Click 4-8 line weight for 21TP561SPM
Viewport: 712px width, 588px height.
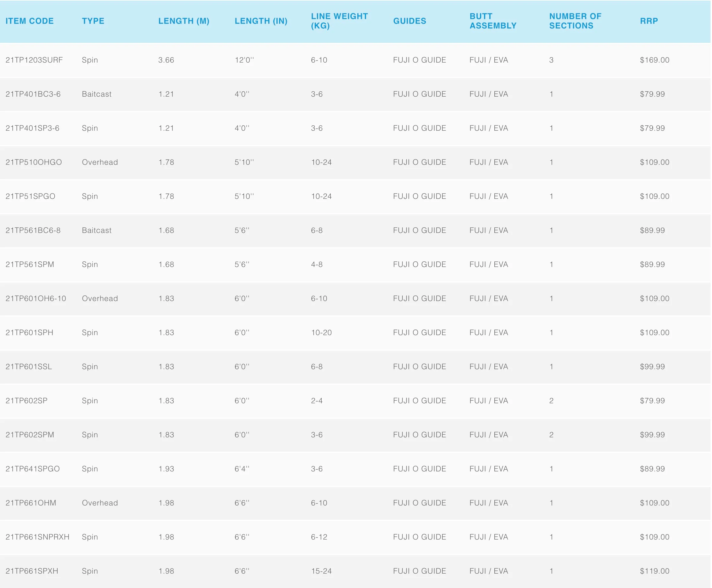coord(317,265)
